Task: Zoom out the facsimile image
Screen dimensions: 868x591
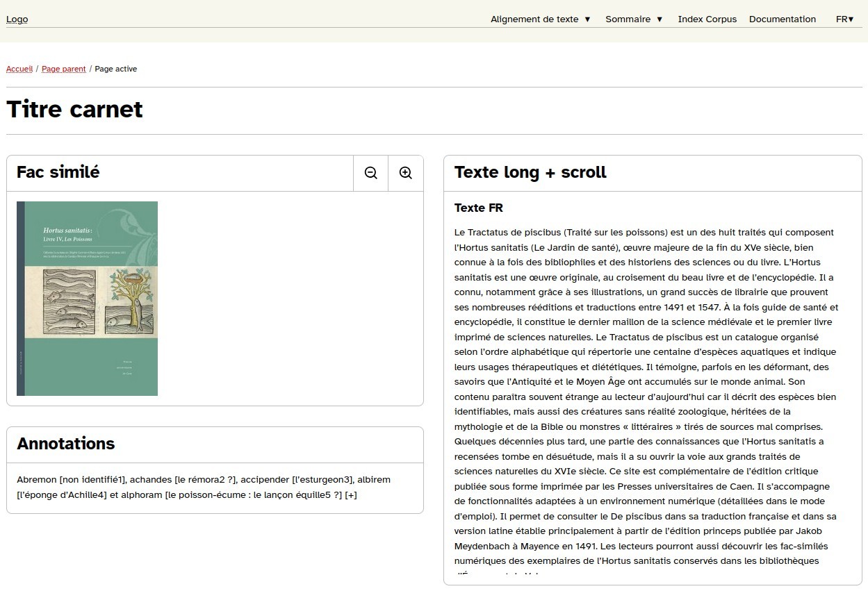Action: click(x=371, y=173)
